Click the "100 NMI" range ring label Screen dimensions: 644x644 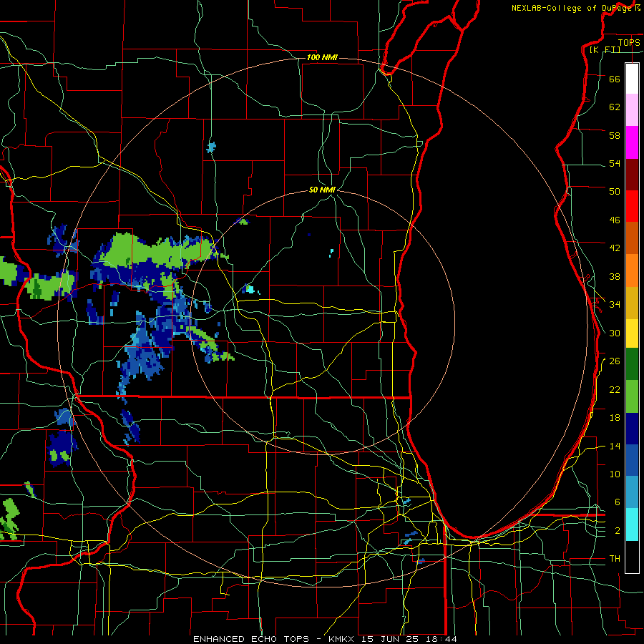pyautogui.click(x=322, y=57)
